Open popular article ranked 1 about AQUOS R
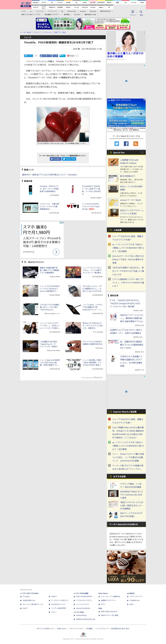The width and height of the screenshot is (166, 644). click(128, 238)
